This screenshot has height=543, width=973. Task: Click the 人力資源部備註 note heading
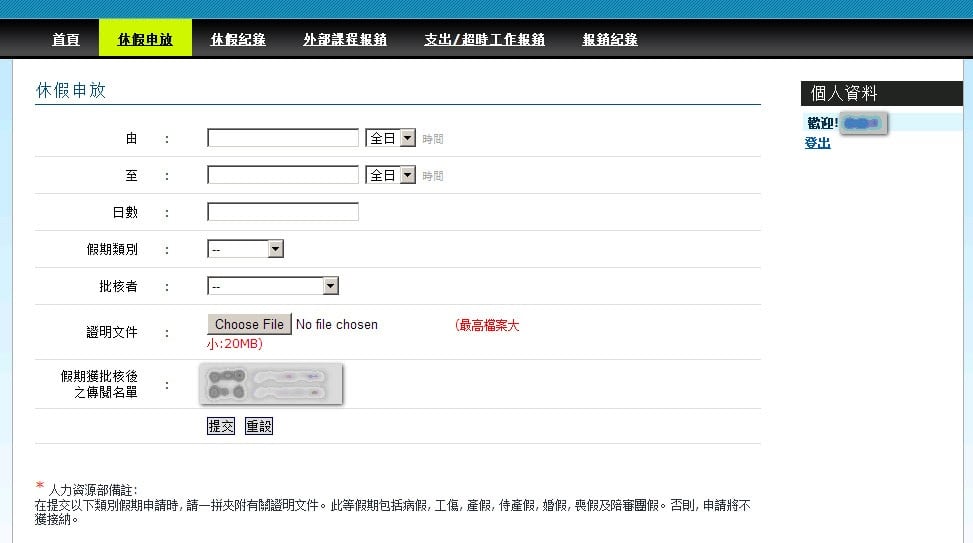click(92, 490)
